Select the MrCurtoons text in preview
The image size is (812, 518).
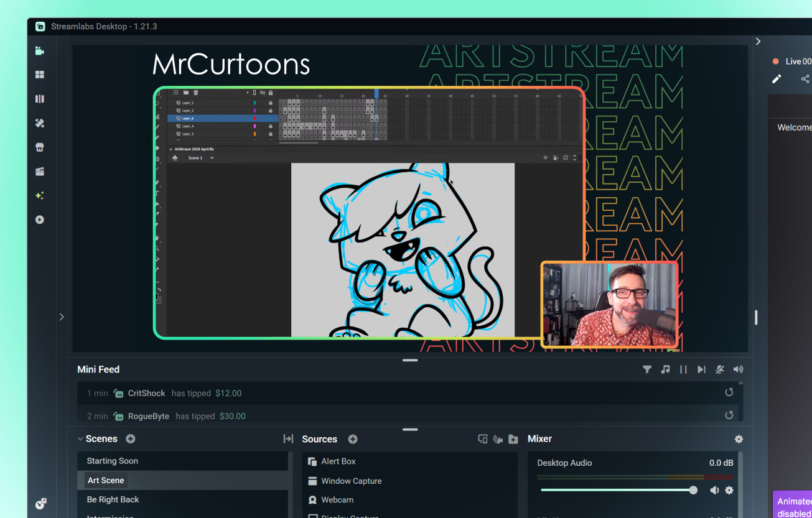point(231,64)
